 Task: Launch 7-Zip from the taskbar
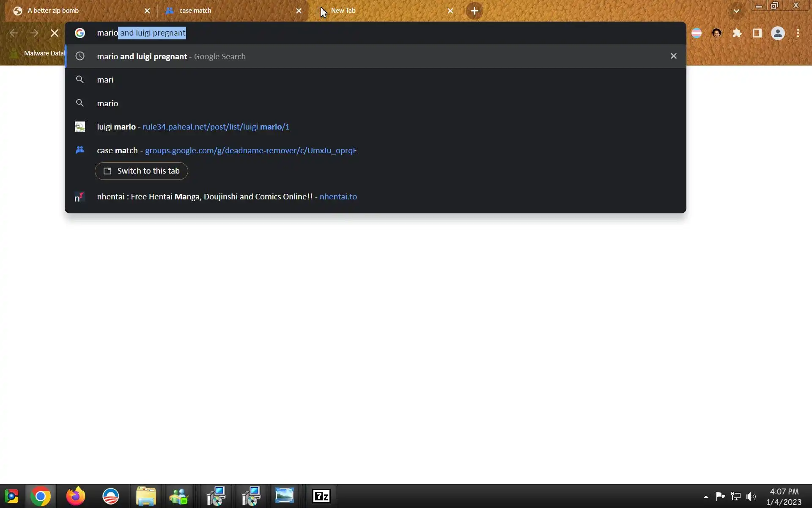coord(321,496)
